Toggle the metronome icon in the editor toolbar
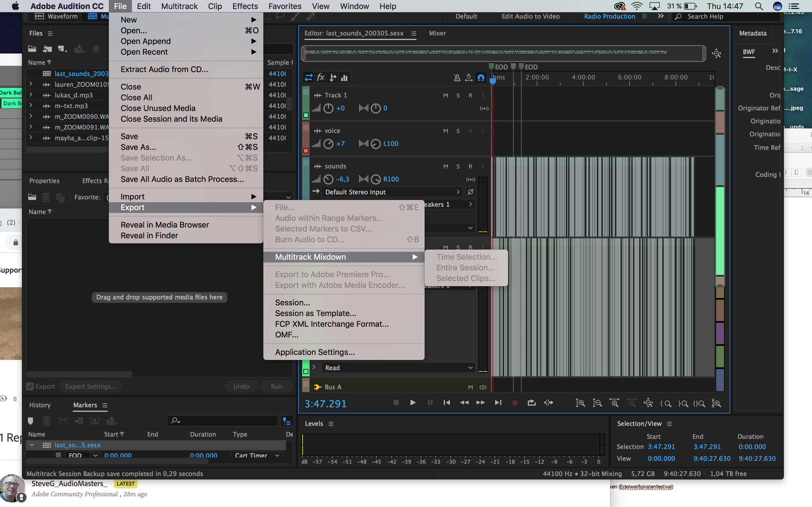 [457, 77]
